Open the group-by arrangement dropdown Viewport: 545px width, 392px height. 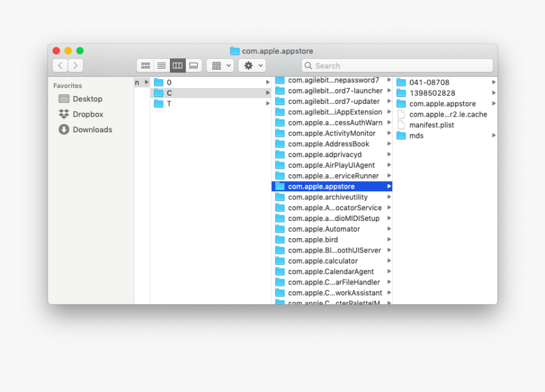220,66
